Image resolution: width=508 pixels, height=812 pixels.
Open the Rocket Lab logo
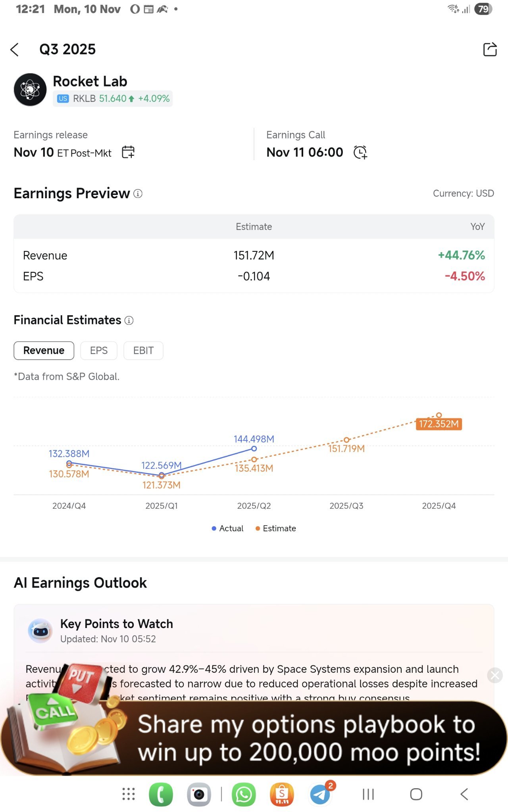click(x=30, y=90)
